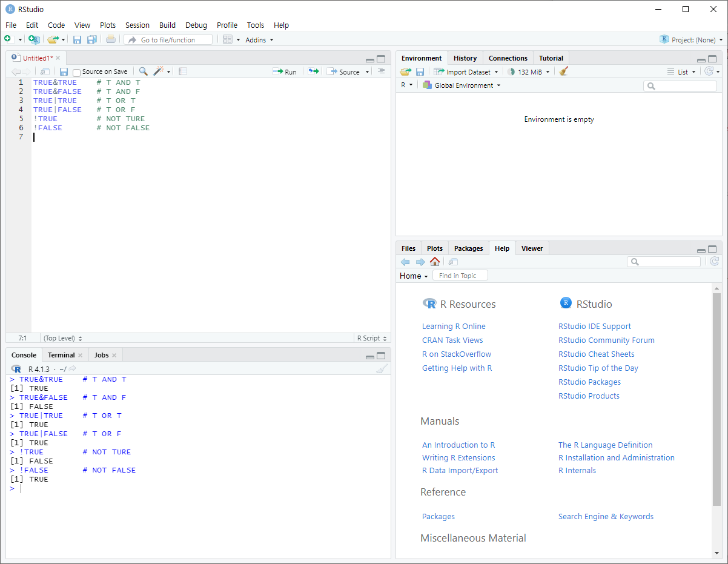Open the Search Engine & Keywords link

(606, 516)
